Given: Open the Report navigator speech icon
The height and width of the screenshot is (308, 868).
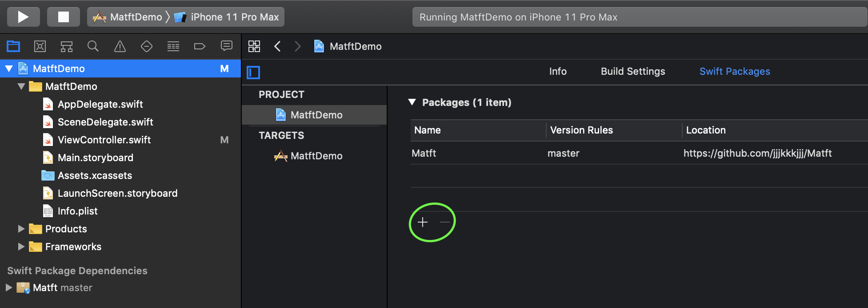Looking at the screenshot, I should coord(227,46).
